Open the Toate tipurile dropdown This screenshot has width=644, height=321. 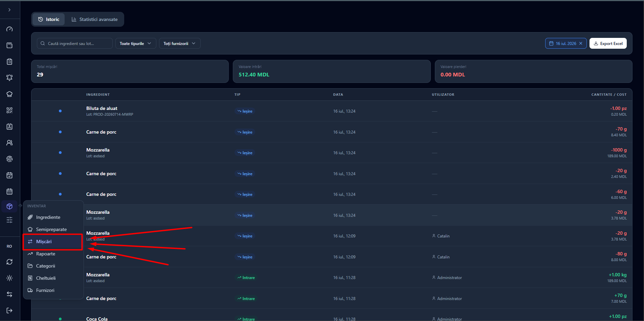pyautogui.click(x=136, y=43)
